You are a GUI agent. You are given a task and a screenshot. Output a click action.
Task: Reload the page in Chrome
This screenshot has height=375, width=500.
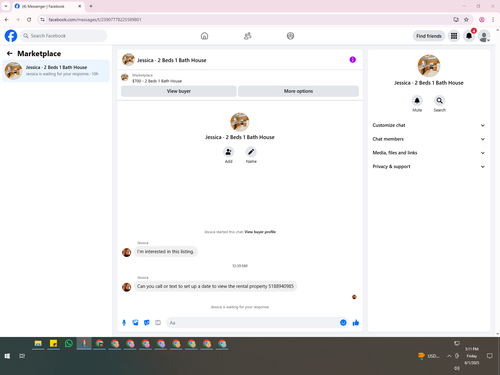[29, 20]
